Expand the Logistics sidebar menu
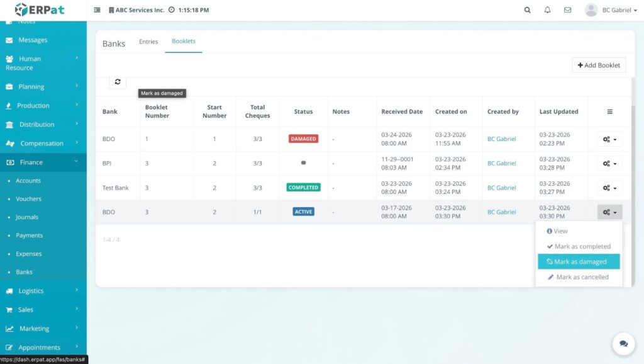Image resolution: width=644 pixels, height=364 pixels. click(x=42, y=291)
